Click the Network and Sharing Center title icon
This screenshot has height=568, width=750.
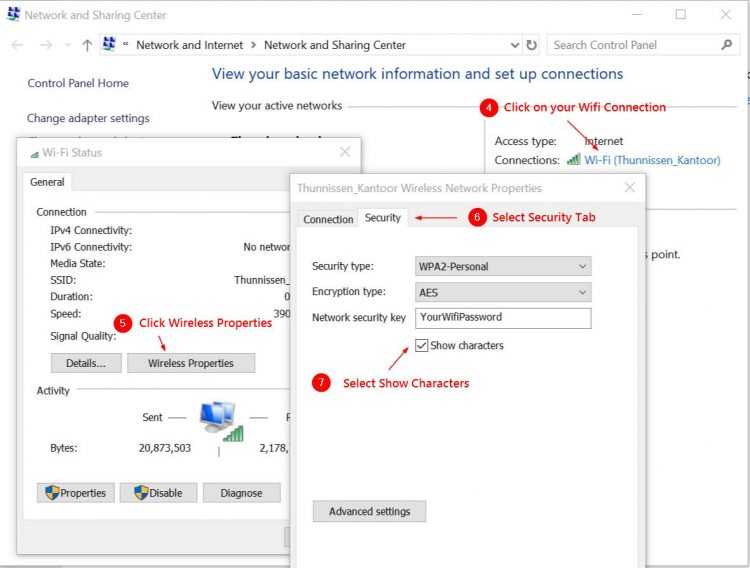[13, 14]
